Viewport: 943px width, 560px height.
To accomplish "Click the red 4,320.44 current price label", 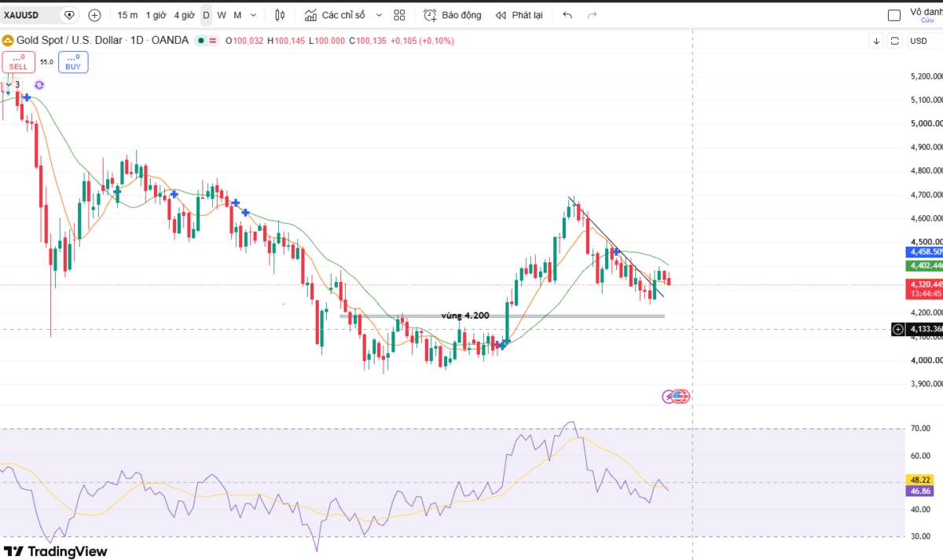I will [x=925, y=288].
